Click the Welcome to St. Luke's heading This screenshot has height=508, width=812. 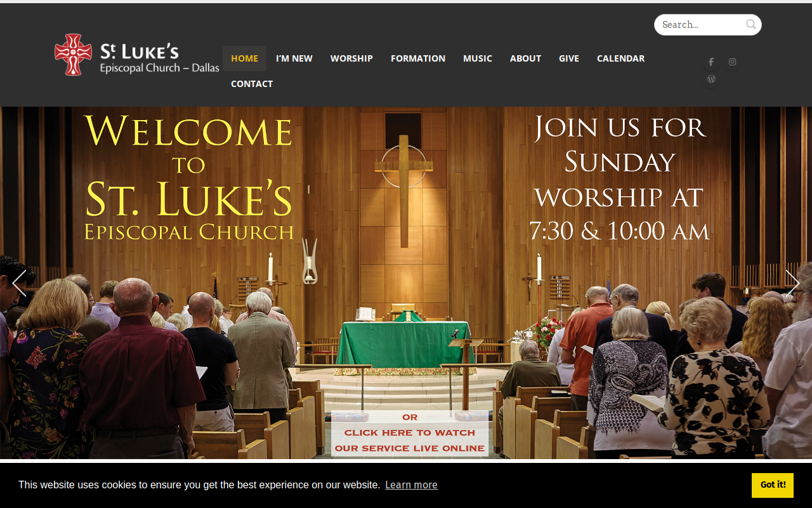[188, 177]
